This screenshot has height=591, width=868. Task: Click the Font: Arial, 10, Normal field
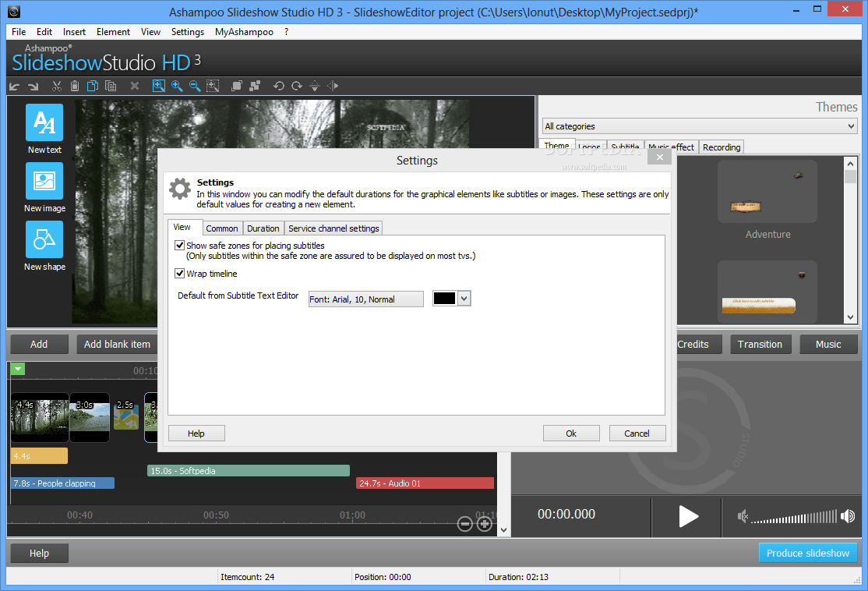pyautogui.click(x=366, y=299)
